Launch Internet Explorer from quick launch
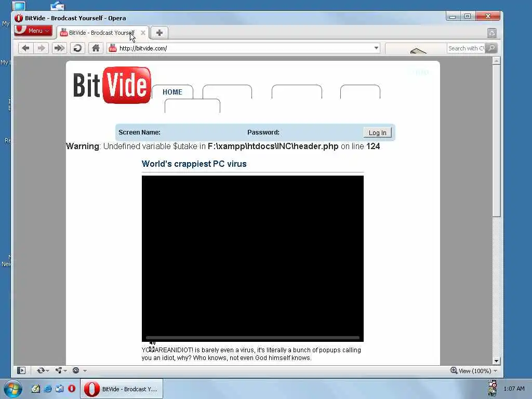Viewport: 532px width, 399px height. [48, 389]
